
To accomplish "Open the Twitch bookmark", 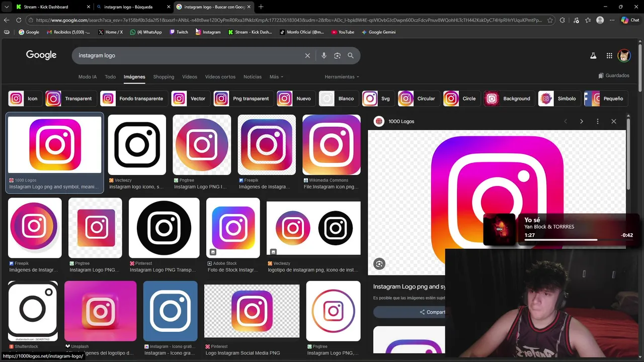I will point(179,32).
